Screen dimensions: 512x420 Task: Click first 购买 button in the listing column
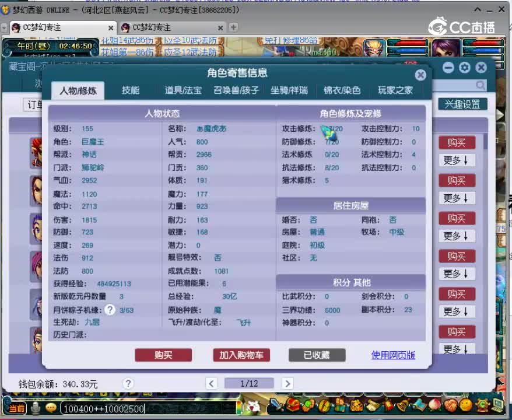tap(457, 143)
